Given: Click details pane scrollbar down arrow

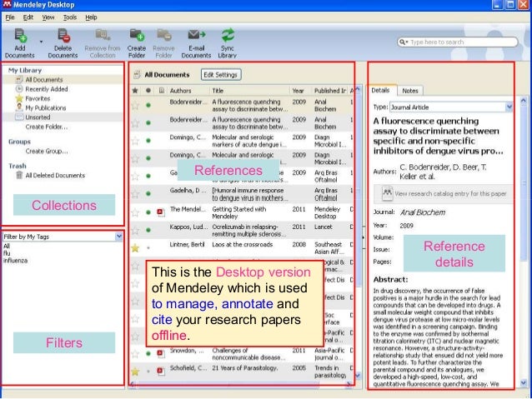Looking at the screenshot, I should (x=523, y=382).
